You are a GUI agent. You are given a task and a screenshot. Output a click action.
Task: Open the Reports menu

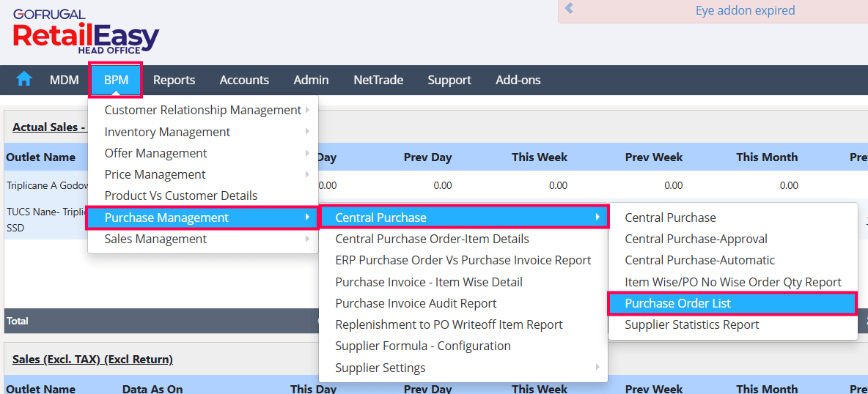[x=174, y=80]
